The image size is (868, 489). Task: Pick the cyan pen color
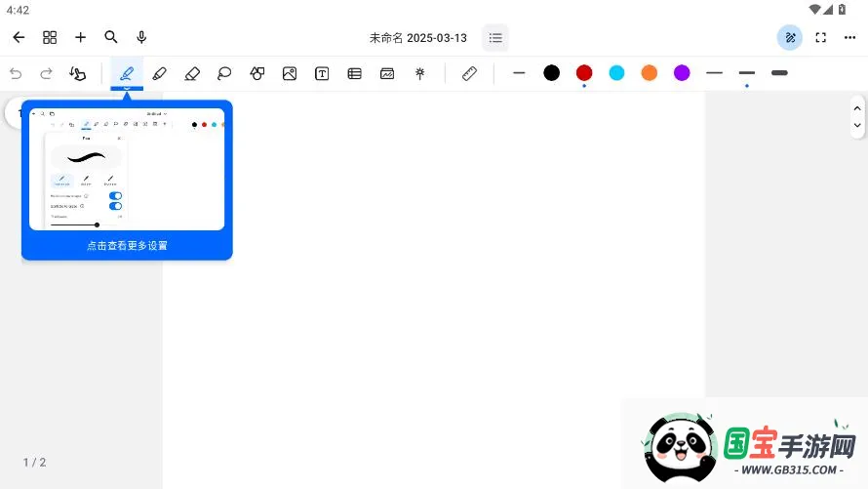pyautogui.click(x=616, y=72)
